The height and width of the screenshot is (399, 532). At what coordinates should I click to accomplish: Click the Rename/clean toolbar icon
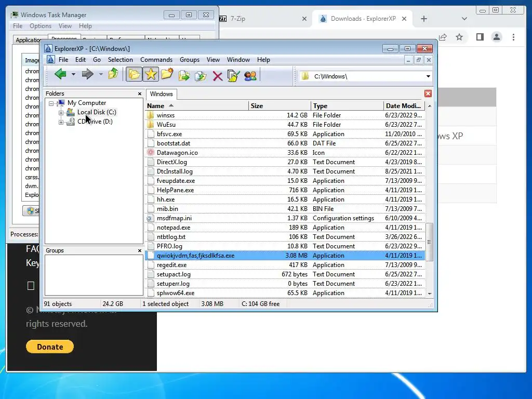(x=233, y=75)
